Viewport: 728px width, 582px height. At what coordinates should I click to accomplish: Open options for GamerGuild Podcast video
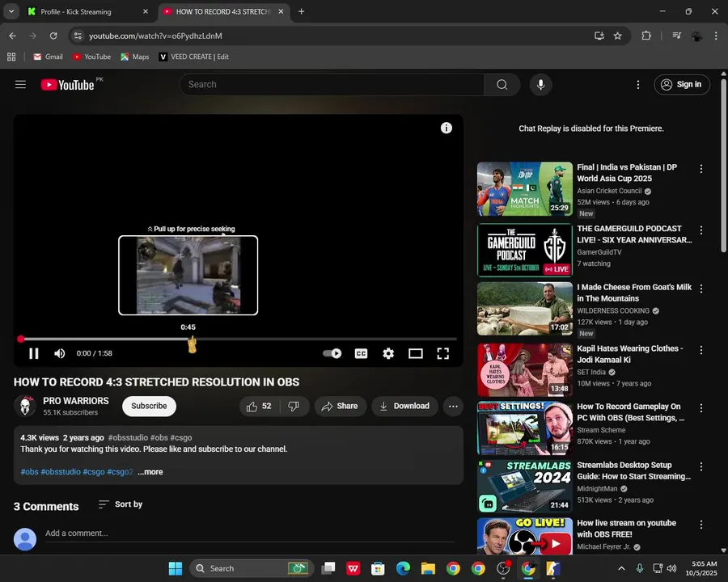701,230
